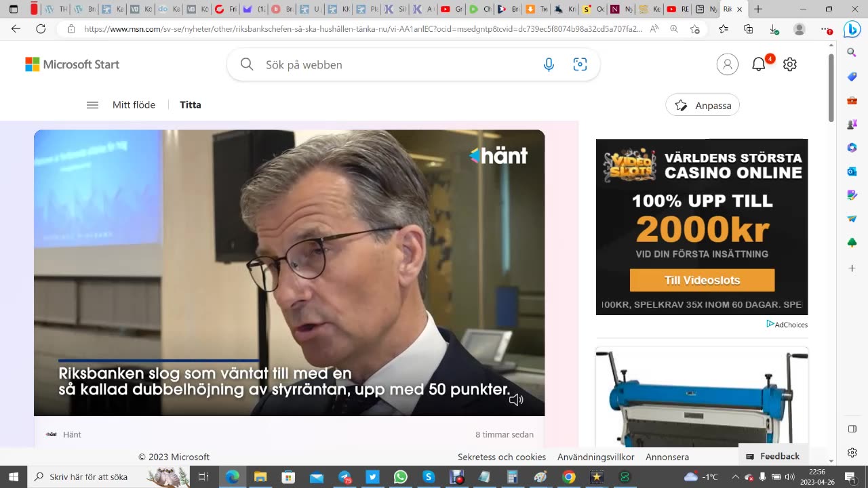This screenshot has width=868, height=488.
Task: Open the Bing chat sidebar button
Action: pyautogui.click(x=852, y=29)
